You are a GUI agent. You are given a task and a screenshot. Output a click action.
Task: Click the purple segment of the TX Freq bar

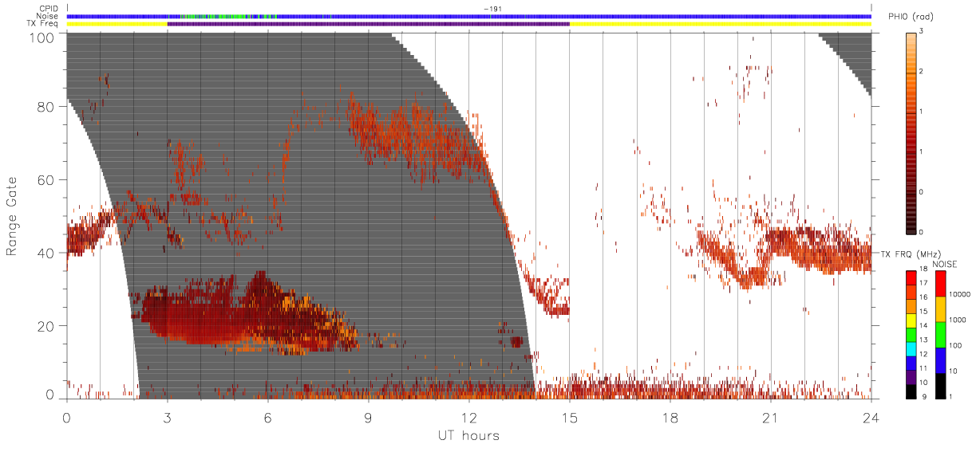(x=368, y=24)
